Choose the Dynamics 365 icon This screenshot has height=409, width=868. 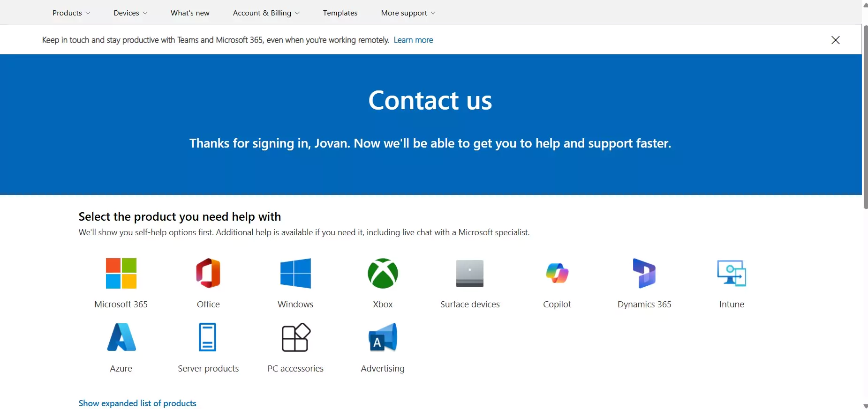tap(644, 273)
